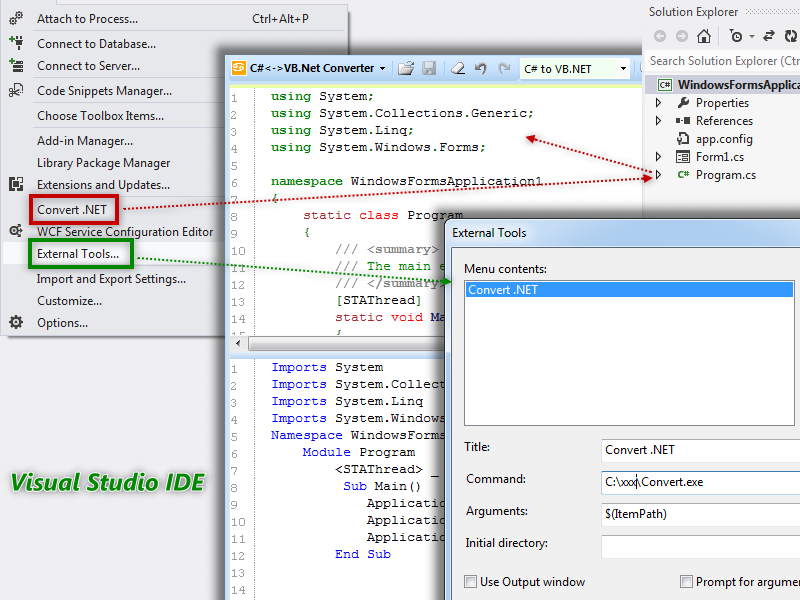800x600 pixels.
Task: Click the Customize menu entry
Action: point(69,301)
